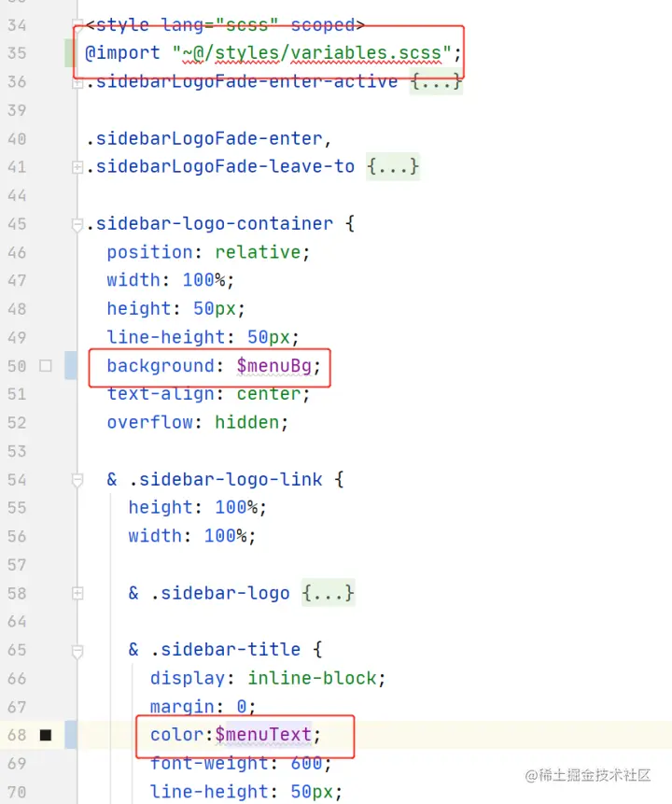
Task: Click the $menuText variable
Action: [263, 735]
